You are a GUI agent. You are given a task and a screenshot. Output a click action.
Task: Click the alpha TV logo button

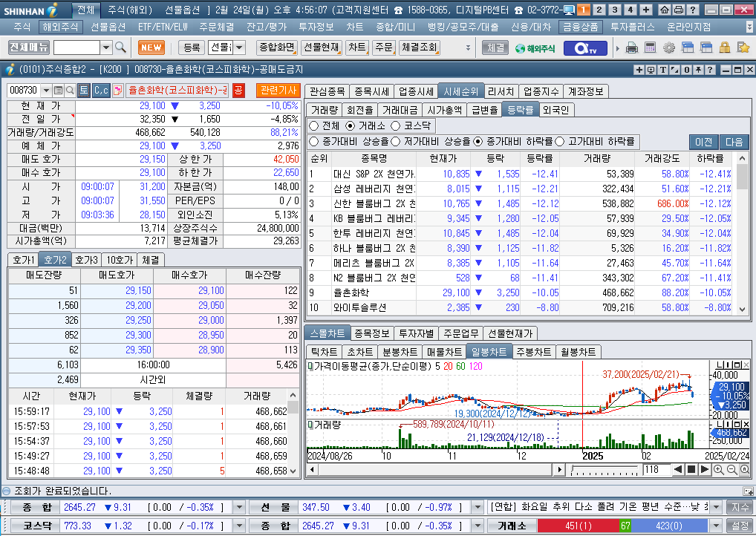(585, 48)
